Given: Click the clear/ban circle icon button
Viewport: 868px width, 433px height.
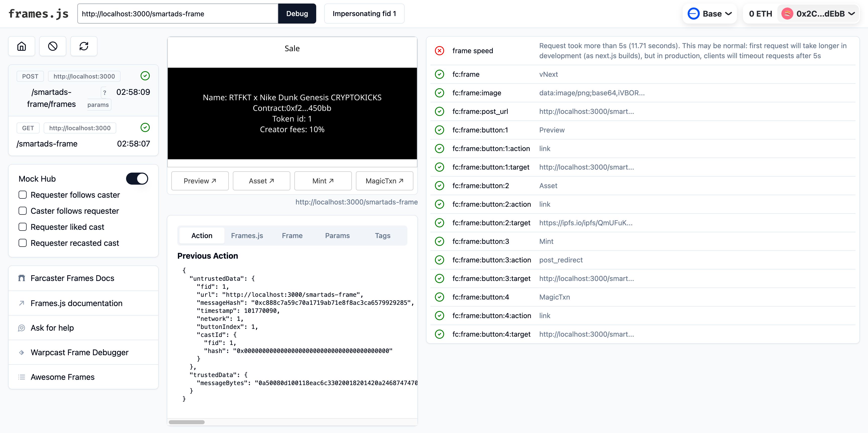Looking at the screenshot, I should tap(52, 46).
